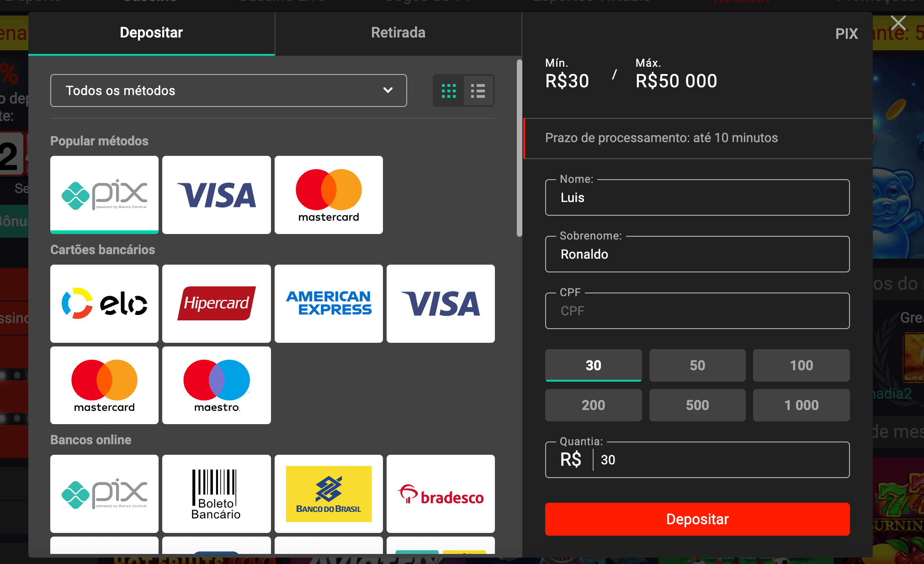Switch to the Retirada tab
The height and width of the screenshot is (564, 924).
tap(398, 33)
